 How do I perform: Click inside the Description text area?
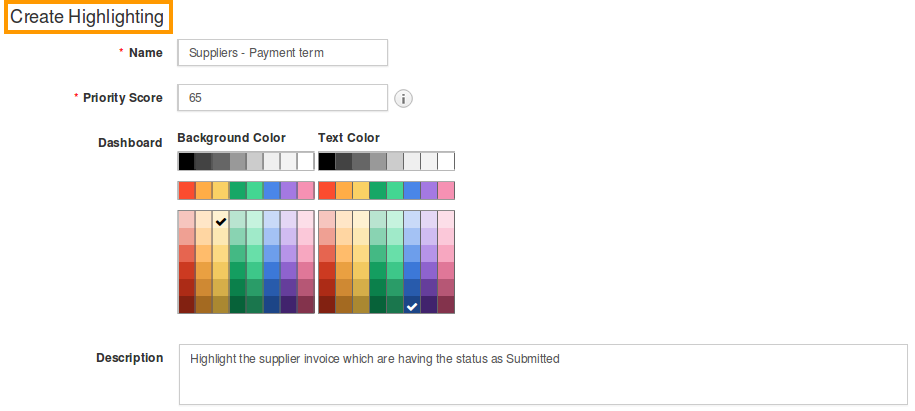(x=543, y=374)
